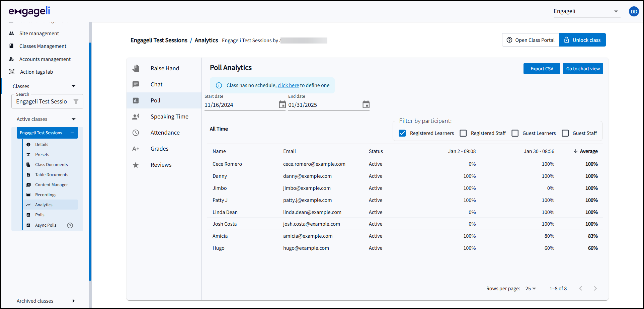Switch to the Chat analytics tab
Image resolution: width=644 pixels, height=309 pixels.
(164, 84)
